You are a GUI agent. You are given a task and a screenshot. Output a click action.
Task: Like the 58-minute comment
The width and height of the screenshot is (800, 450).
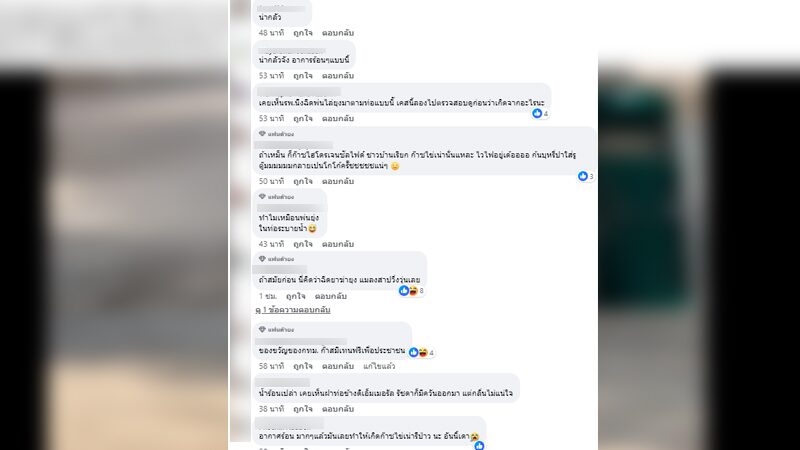[x=303, y=366]
